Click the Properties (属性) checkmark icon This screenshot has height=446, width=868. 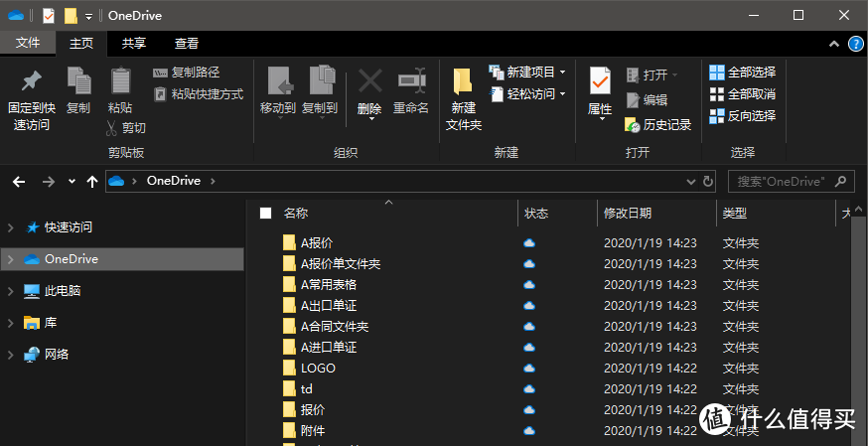click(600, 81)
